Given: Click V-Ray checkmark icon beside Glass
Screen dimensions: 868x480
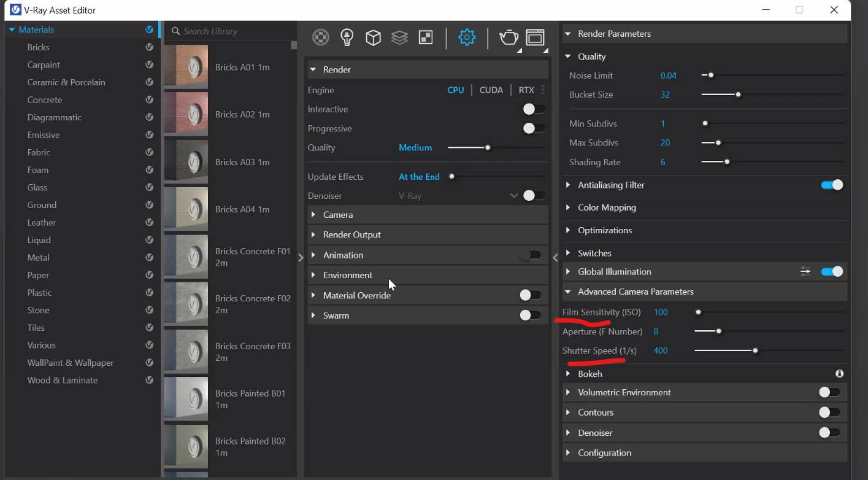Looking at the screenshot, I should (x=149, y=187).
